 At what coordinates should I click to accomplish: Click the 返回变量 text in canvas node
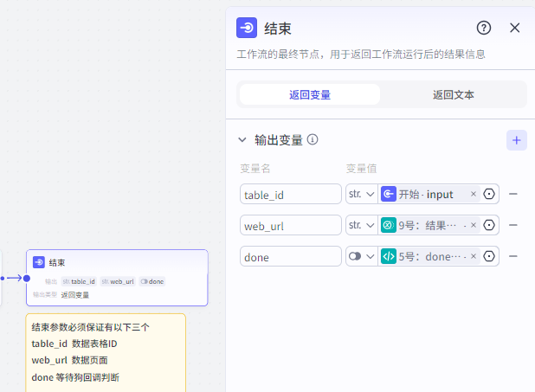[75, 295]
